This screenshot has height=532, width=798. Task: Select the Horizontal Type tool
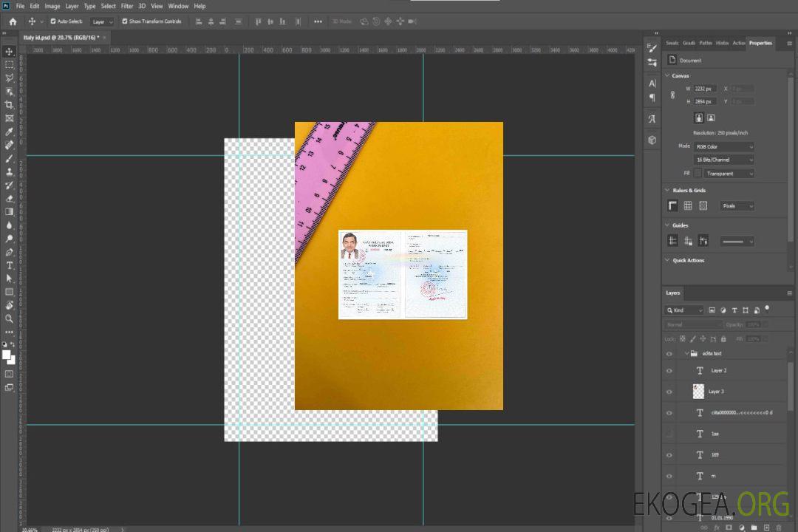click(9, 265)
